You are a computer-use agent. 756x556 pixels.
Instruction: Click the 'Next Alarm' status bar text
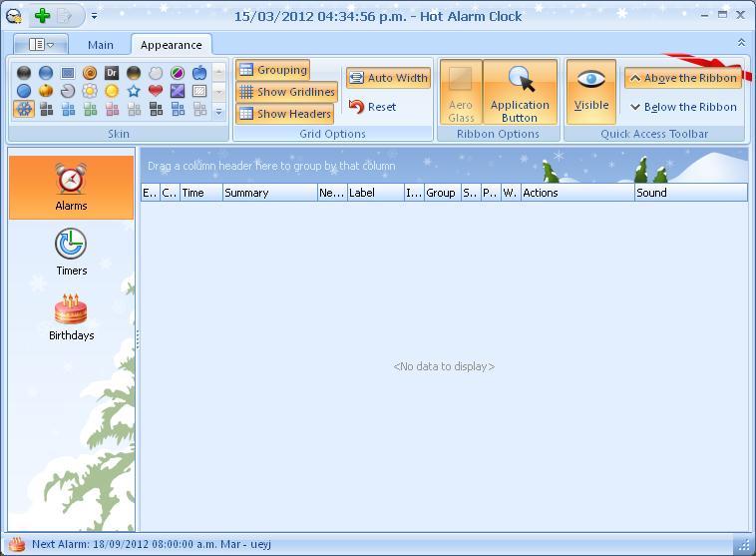[152, 544]
